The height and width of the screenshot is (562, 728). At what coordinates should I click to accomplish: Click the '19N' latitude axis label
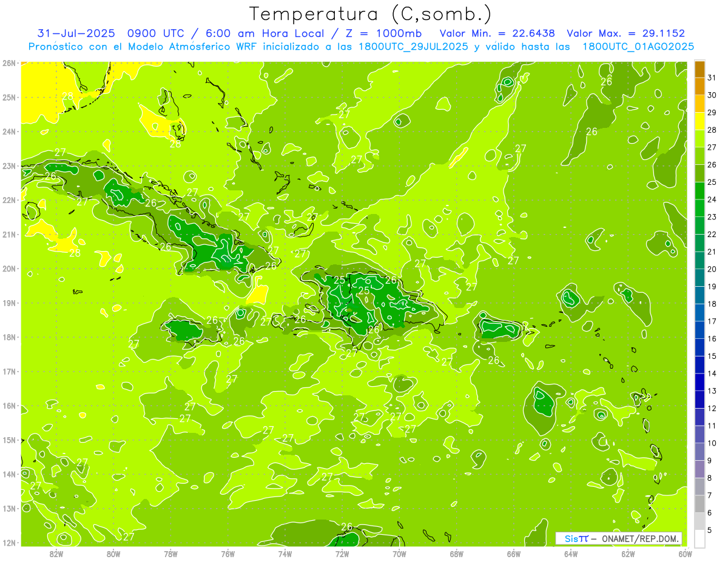tap(8, 303)
